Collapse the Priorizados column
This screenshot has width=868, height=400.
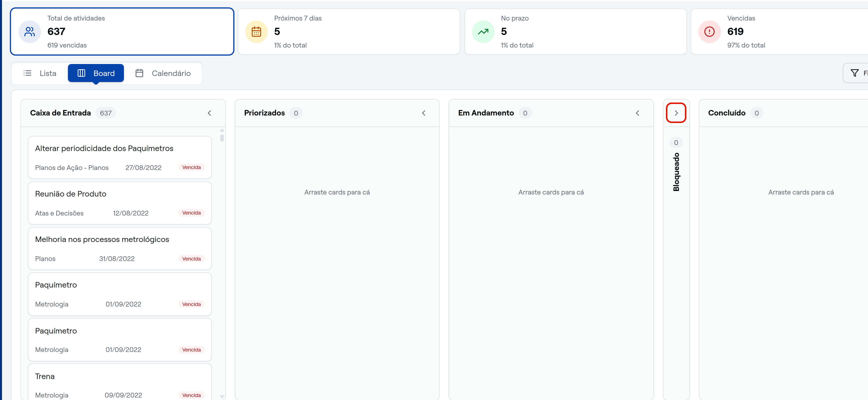tap(424, 113)
